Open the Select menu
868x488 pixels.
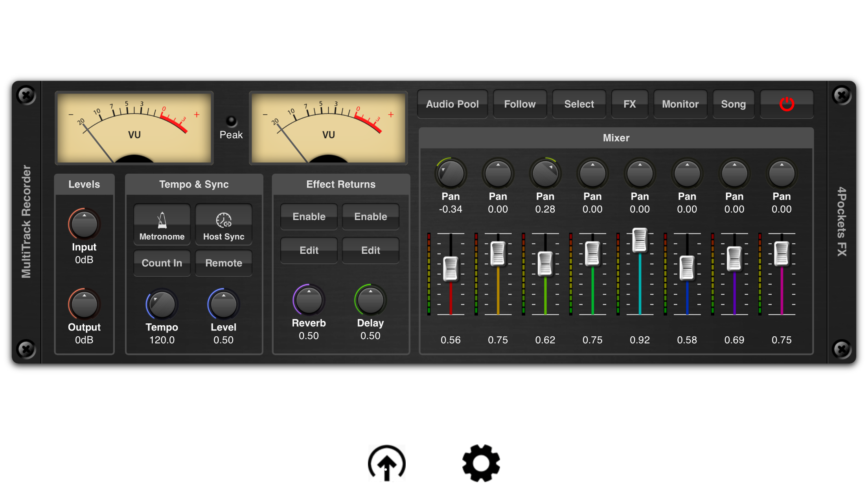click(579, 104)
